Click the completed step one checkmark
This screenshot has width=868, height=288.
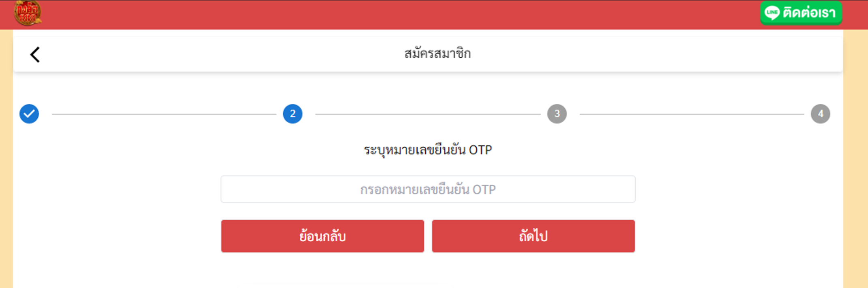[29, 114]
